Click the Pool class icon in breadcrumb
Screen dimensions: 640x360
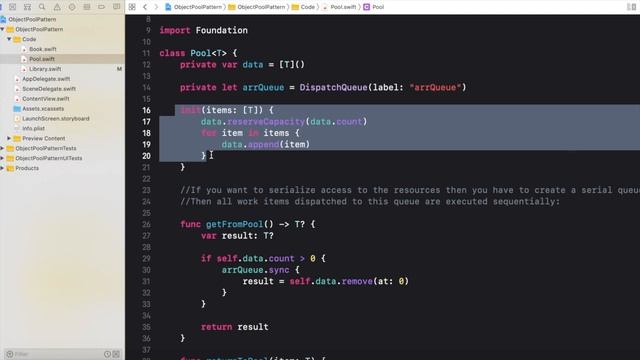pos(367,7)
